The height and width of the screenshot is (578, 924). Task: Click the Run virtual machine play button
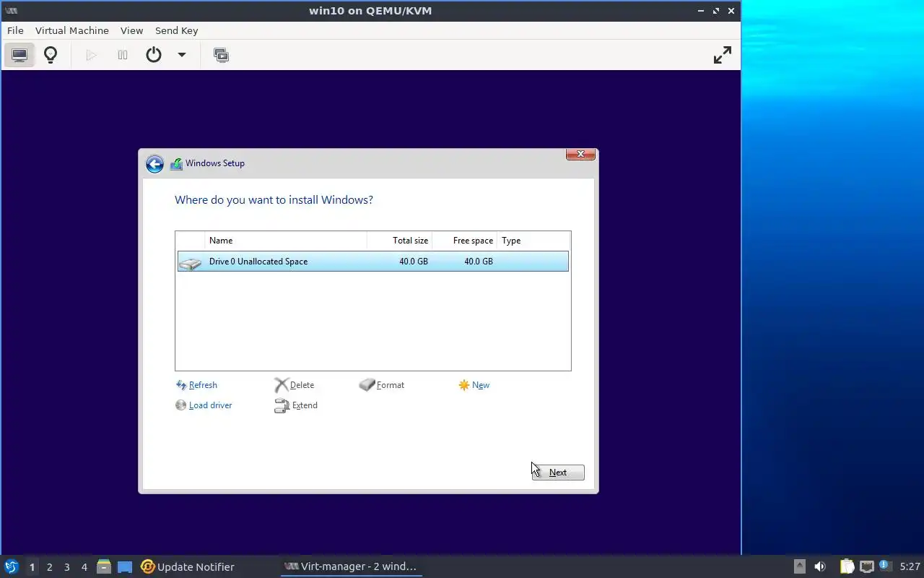point(91,55)
